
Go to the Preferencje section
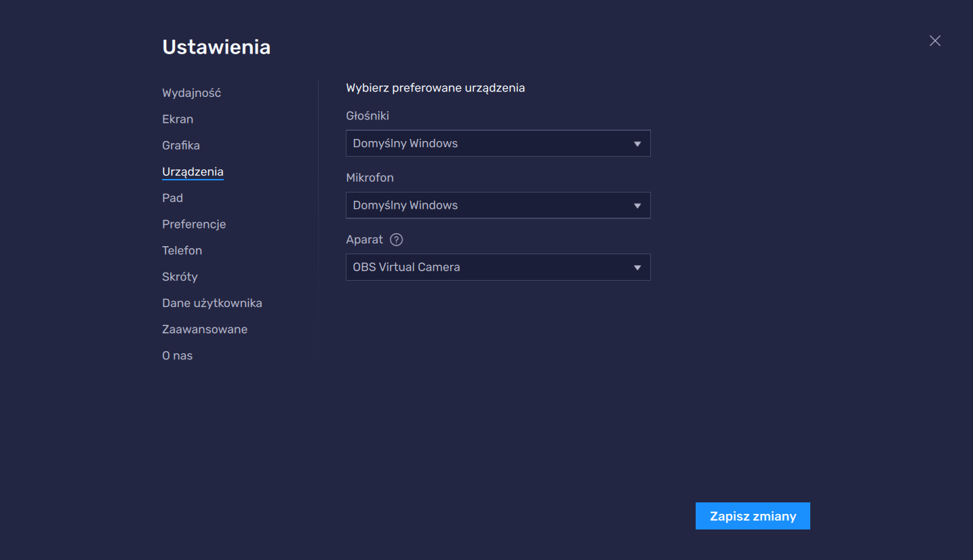click(194, 224)
